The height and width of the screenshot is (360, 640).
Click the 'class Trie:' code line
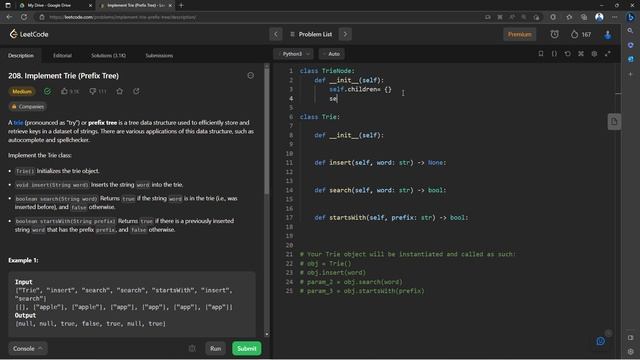[x=320, y=117]
